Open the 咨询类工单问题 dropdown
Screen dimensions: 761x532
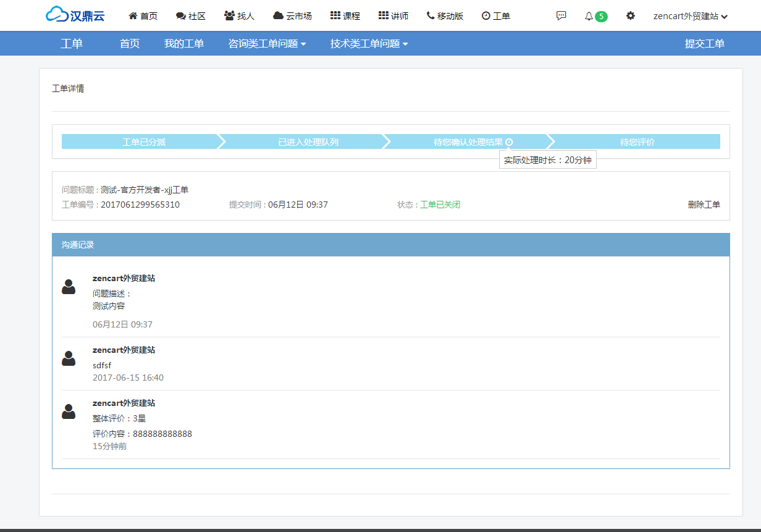(x=267, y=43)
